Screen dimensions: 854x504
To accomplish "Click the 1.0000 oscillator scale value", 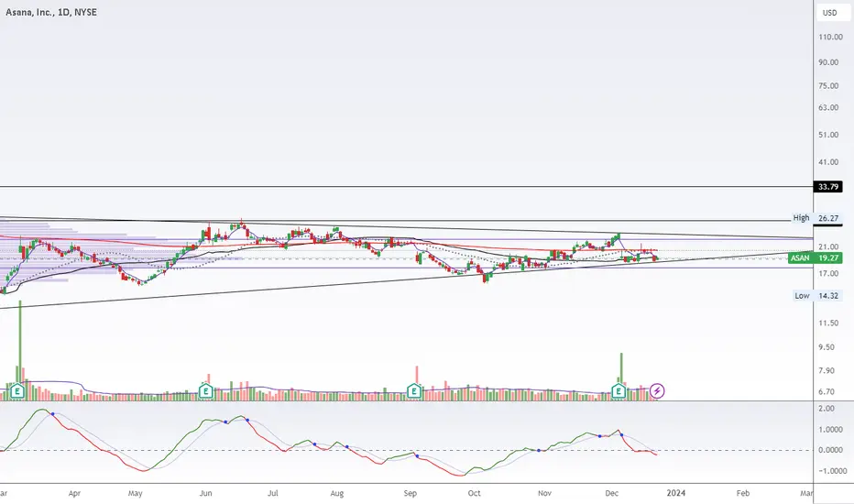I will click(x=831, y=430).
